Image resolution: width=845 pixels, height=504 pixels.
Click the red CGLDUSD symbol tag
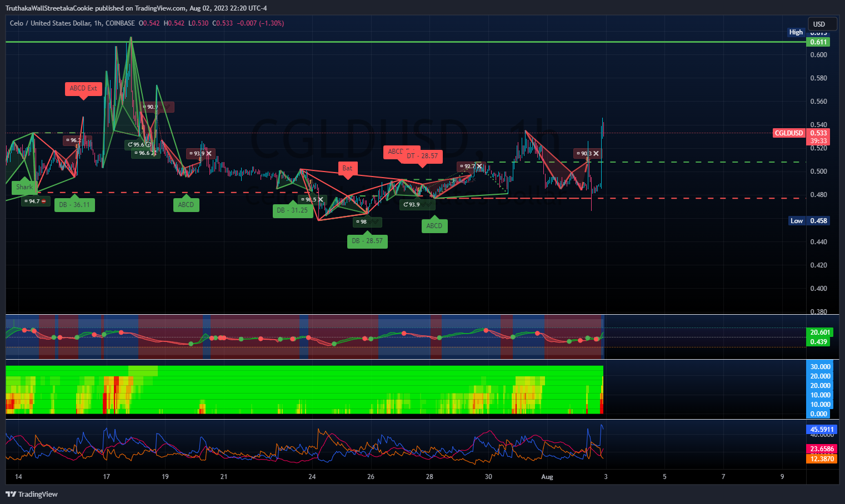(789, 133)
